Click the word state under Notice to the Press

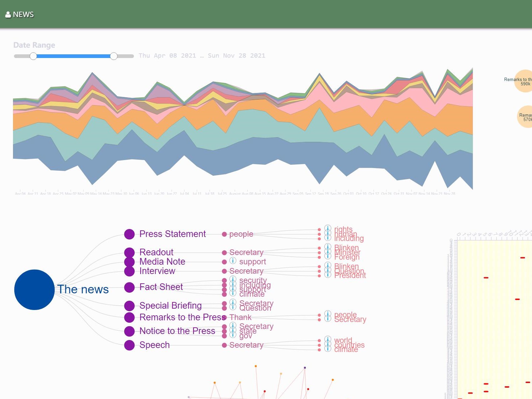(248, 331)
